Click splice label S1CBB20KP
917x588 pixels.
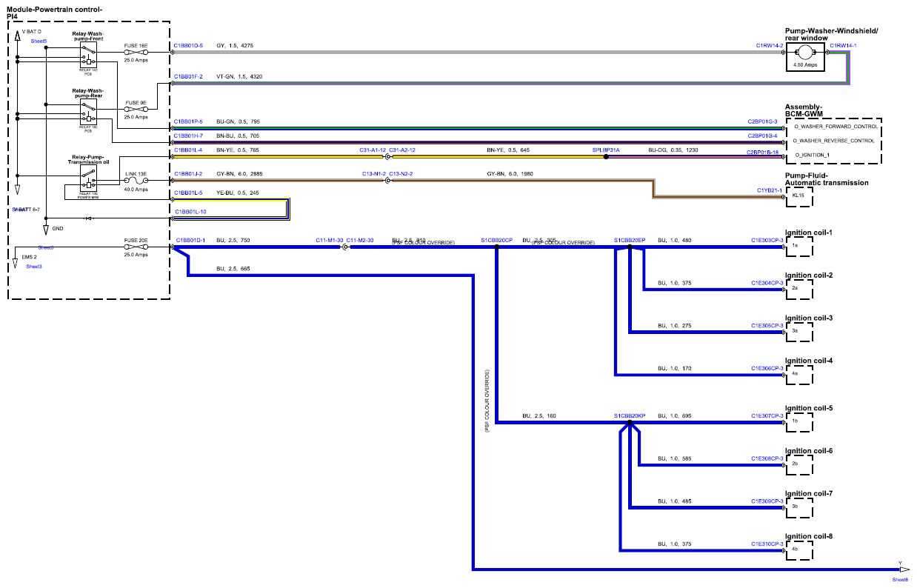(630, 416)
